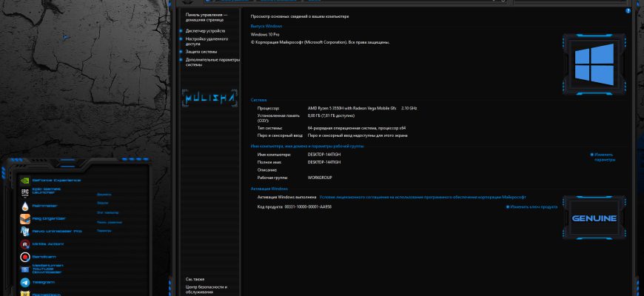The height and width of the screenshot is (296, 644).
Task: Go to Панель управления домашняя страница
Action: [207, 17]
